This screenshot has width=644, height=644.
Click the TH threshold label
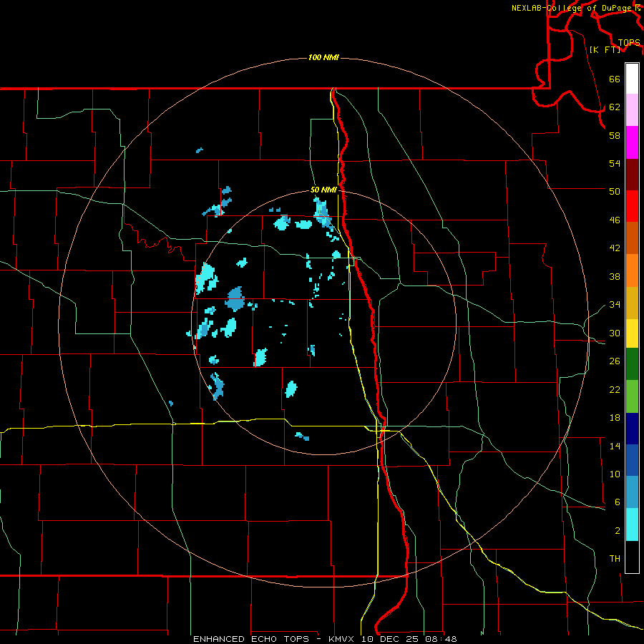tap(615, 559)
